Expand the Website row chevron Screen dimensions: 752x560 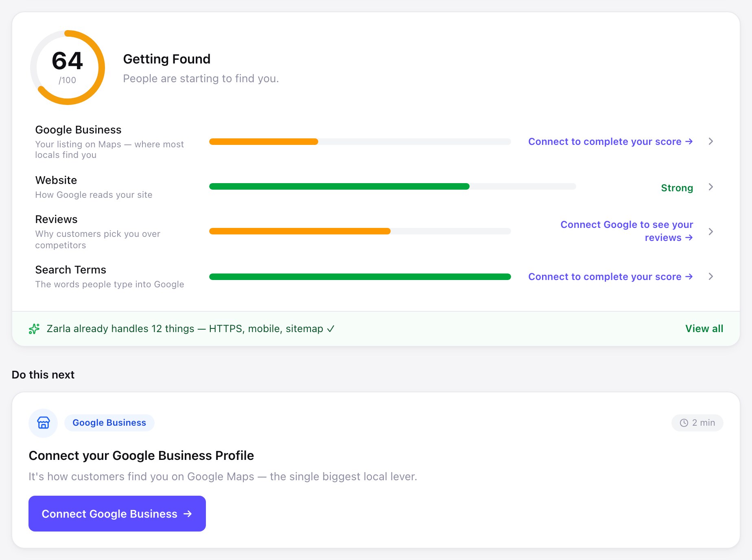coord(710,187)
